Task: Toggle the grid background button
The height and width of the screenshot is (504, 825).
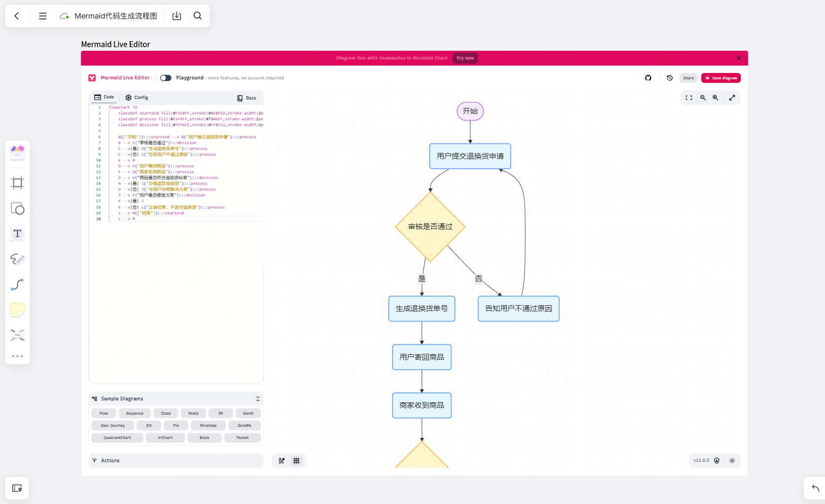Action: pos(296,461)
